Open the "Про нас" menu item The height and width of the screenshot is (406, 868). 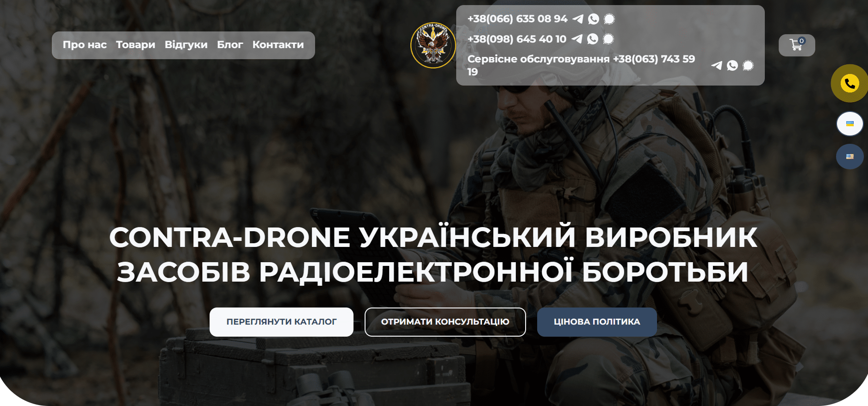[85, 45]
